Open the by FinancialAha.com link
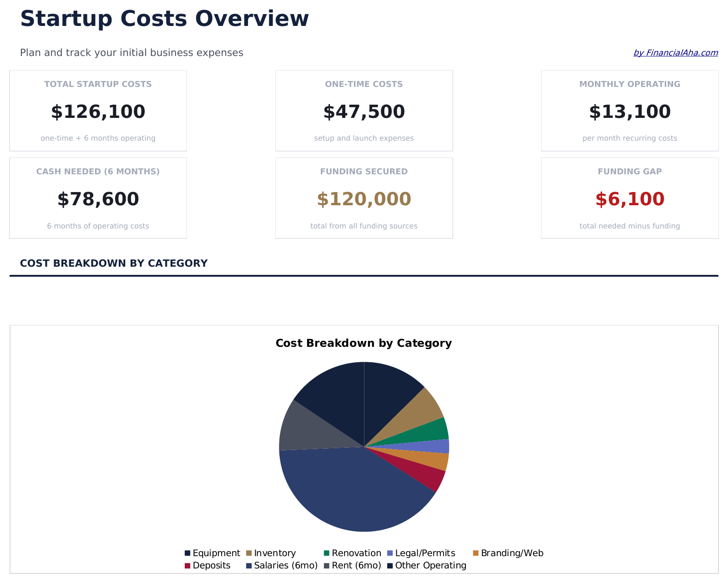 point(676,53)
